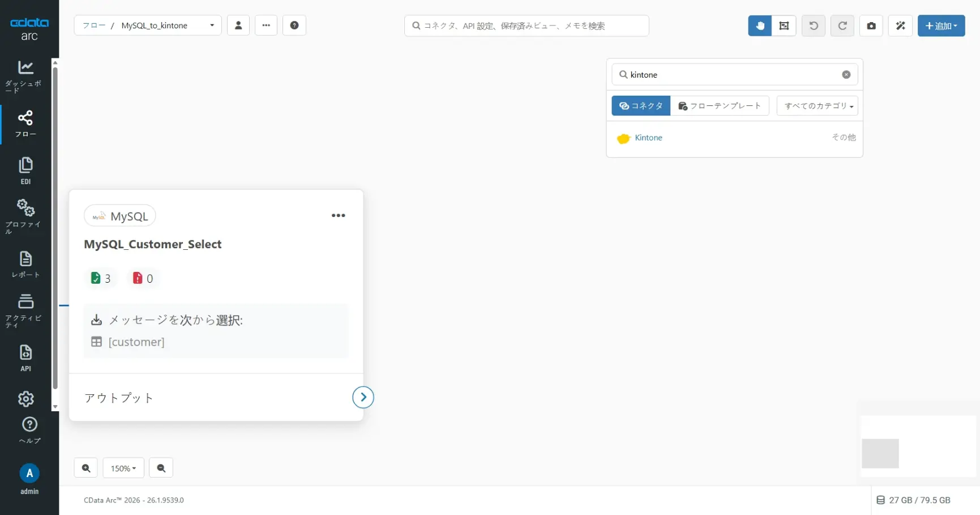980x515 pixels.
Task: Open the 追加 (Add) dropdown button
Action: (941, 25)
